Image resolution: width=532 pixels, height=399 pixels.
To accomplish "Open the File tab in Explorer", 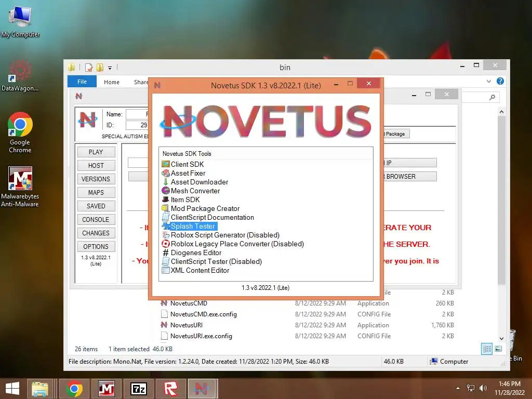I will pos(82,82).
